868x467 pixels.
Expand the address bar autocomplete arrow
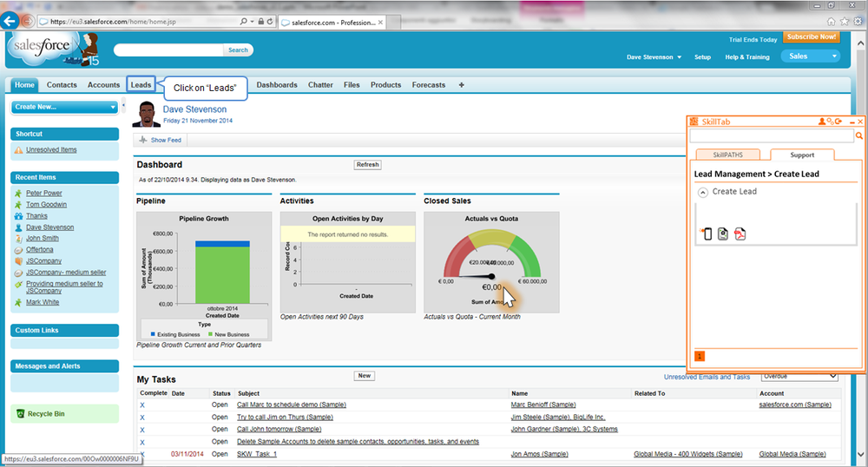coord(252,22)
